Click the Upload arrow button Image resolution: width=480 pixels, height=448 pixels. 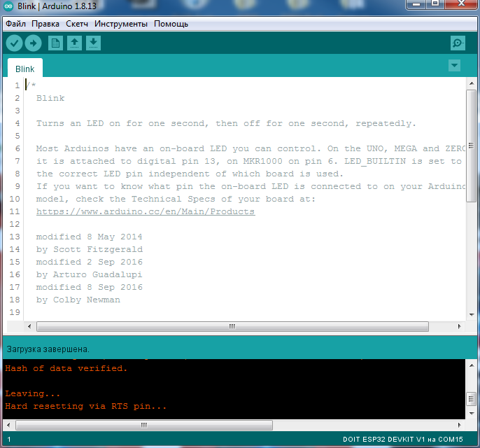33,43
